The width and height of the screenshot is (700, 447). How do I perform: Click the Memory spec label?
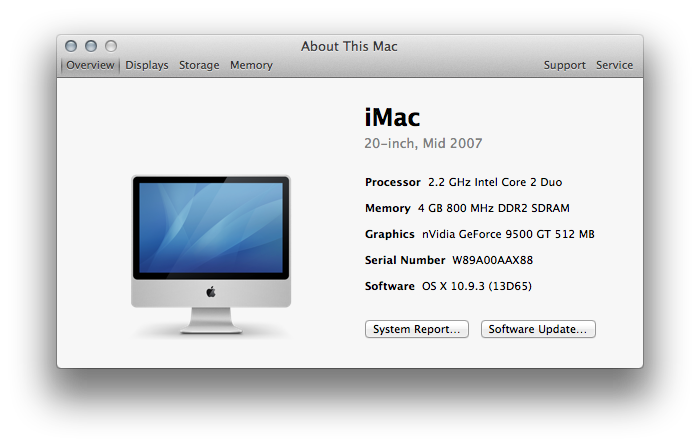click(x=388, y=208)
